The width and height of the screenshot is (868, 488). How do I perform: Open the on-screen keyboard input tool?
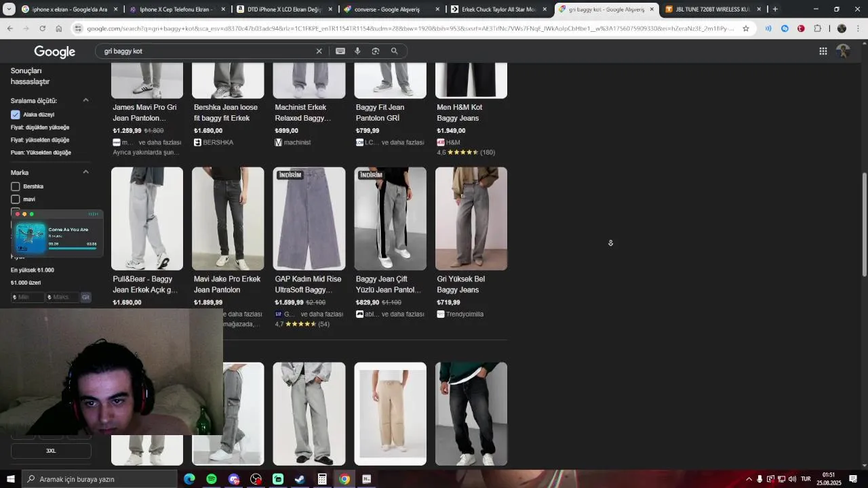[340, 51]
